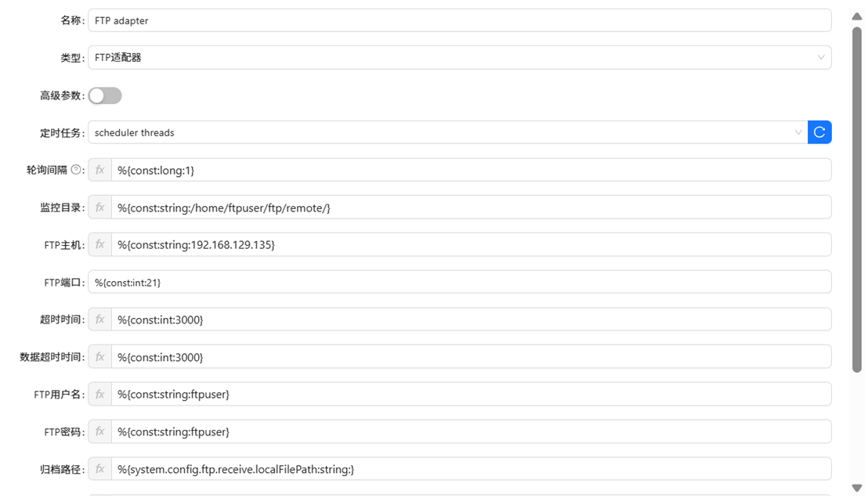Screen dimensions: 868x498
Task: Click the 名称 field containing FTP adapter
Action: tap(459, 20)
